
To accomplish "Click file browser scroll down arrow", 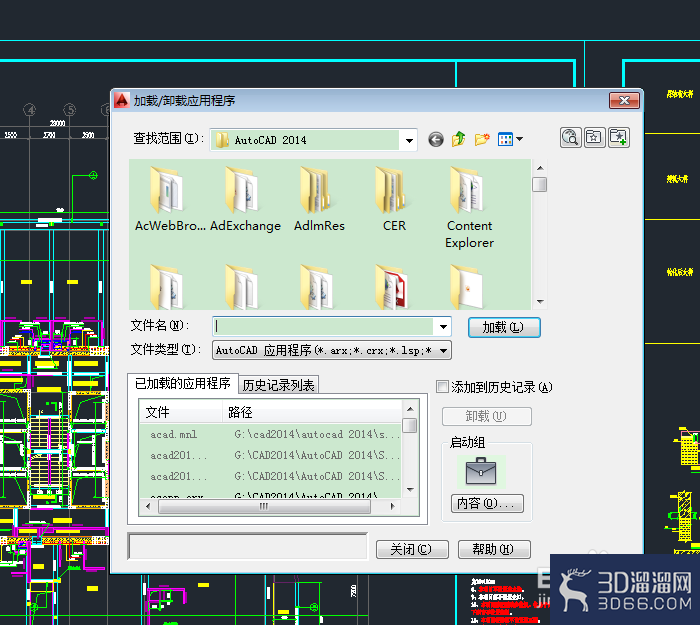I will [x=540, y=302].
